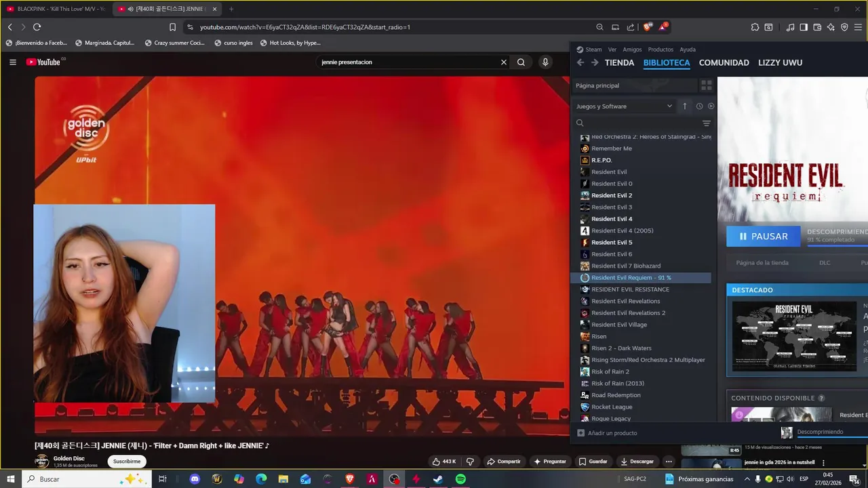Viewport: 868px width, 488px height.
Task: Switch to Steam TIENDA tab
Action: tap(619, 62)
